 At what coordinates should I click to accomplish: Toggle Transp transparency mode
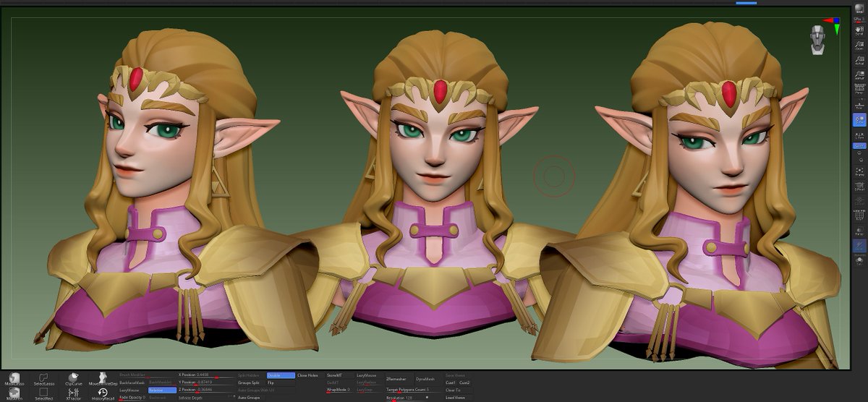coord(859,231)
